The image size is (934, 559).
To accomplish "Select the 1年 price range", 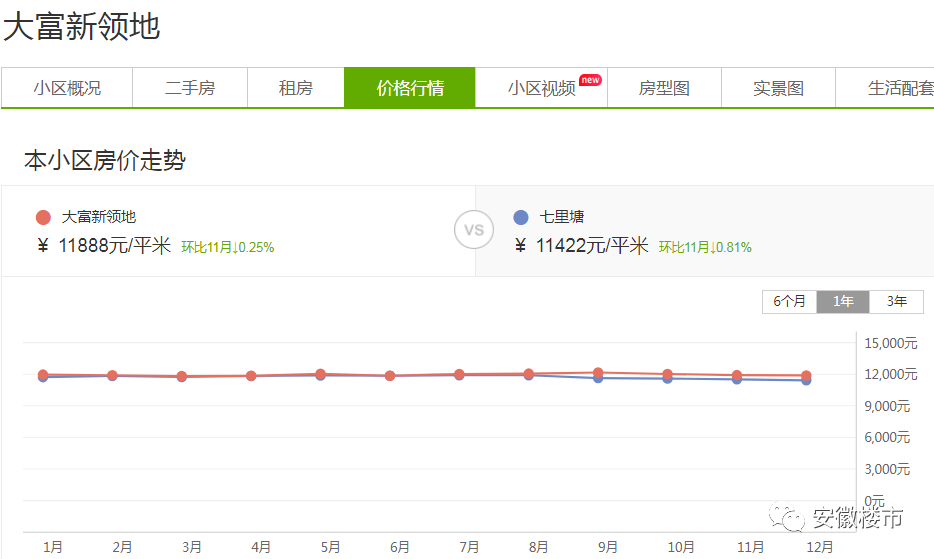I will point(843,302).
